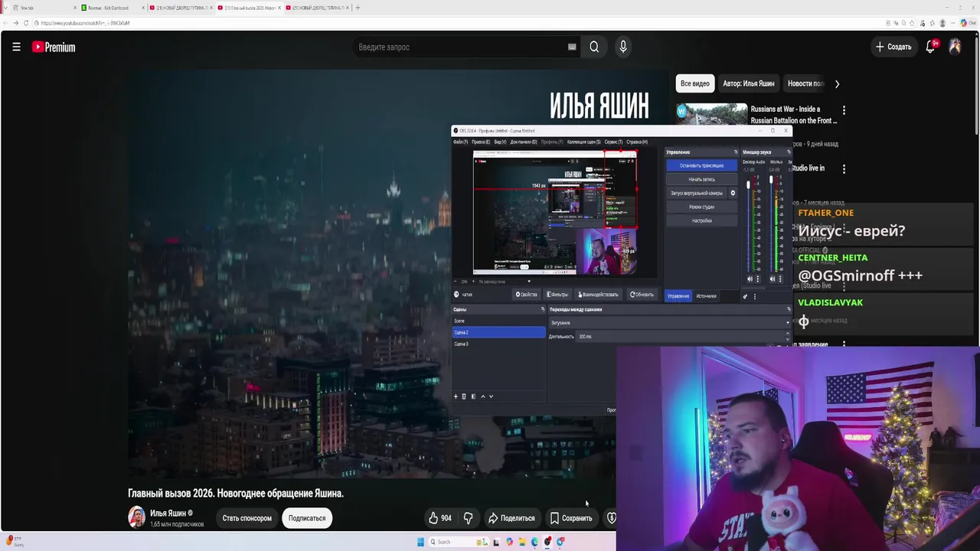The image size is (980, 551).
Task: Pop out the OBS Управление dock
Action: (x=736, y=152)
